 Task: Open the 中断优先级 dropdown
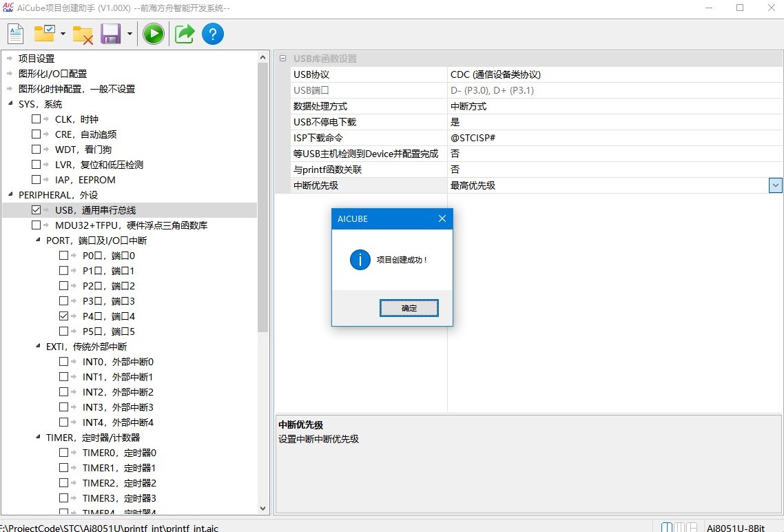pos(775,185)
